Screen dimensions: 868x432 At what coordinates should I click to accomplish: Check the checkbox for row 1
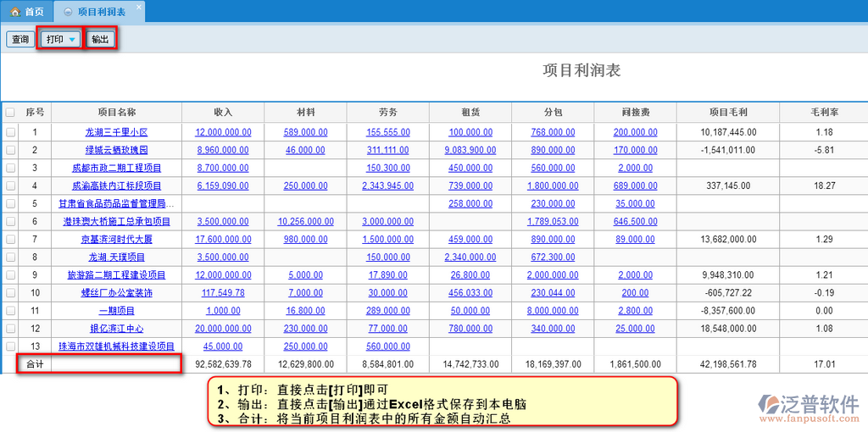[10, 132]
